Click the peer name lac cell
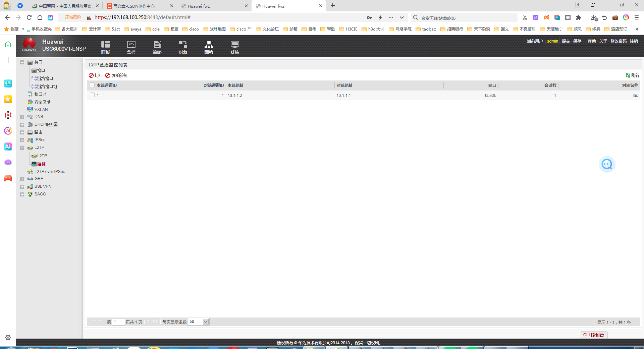Viewport: 644px width, 349px height. pyautogui.click(x=635, y=96)
